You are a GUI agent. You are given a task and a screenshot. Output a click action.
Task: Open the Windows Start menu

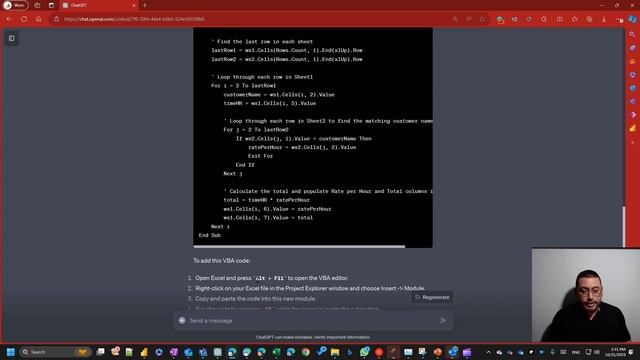pyautogui.click(x=11, y=352)
